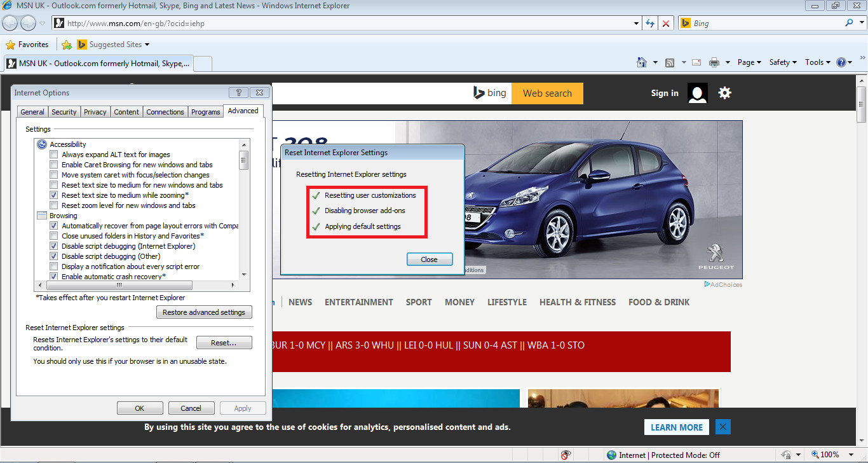868x463 pixels.
Task: Click the Internet zone globe icon
Action: (612, 455)
